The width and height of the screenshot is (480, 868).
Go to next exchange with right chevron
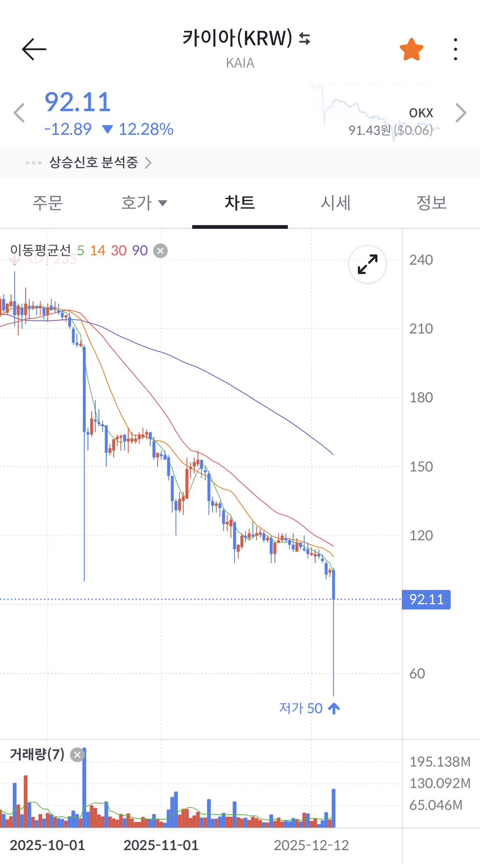461,113
